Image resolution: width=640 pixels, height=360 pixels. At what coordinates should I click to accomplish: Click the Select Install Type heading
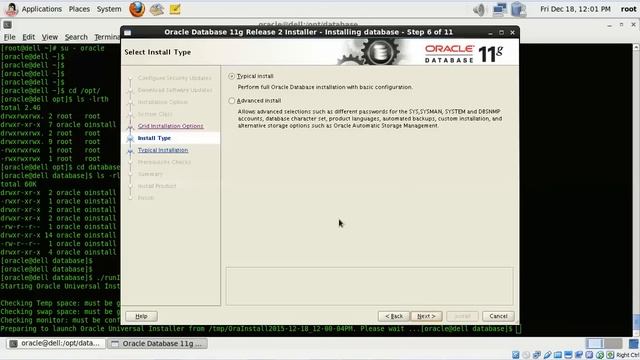158,52
